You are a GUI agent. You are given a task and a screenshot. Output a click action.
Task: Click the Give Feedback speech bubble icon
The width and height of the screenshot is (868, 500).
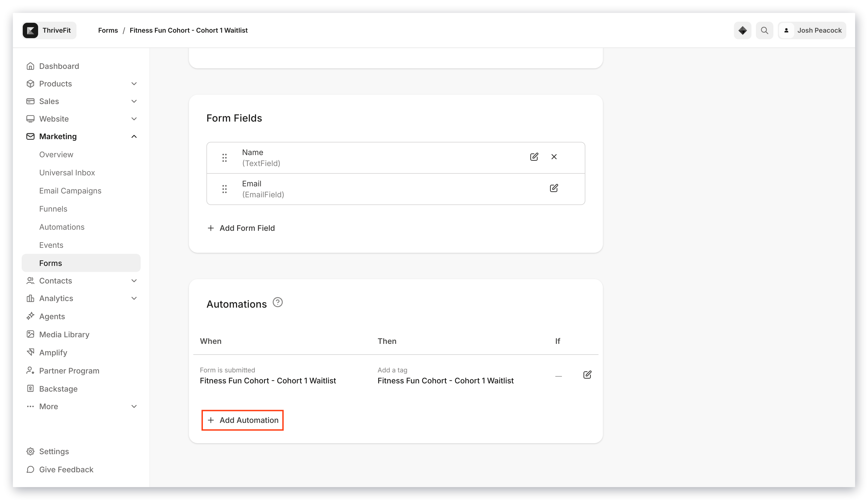pos(30,470)
